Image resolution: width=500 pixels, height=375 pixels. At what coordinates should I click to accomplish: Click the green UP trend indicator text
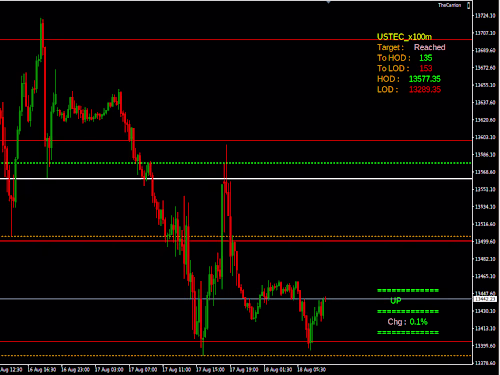[396, 301]
